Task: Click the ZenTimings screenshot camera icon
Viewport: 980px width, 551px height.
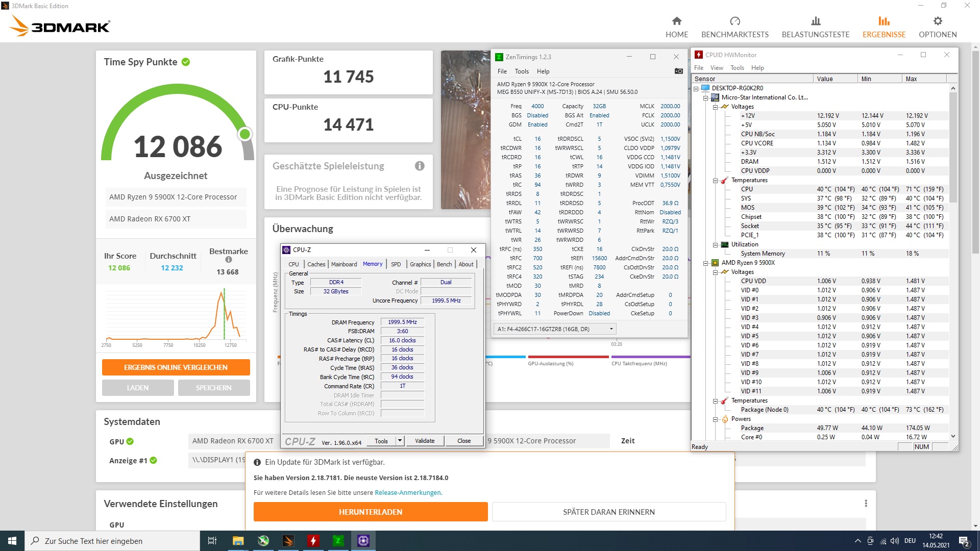Action: [x=678, y=71]
